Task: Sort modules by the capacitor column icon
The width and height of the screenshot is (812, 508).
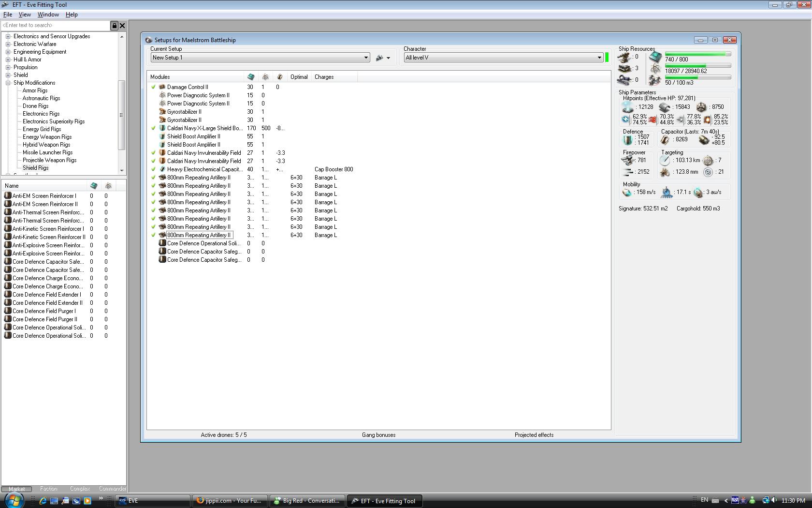Action: point(279,77)
